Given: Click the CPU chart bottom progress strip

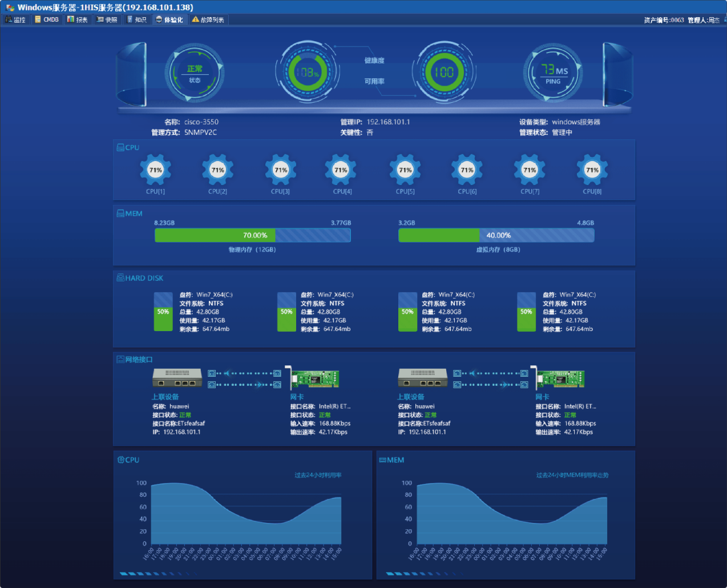Looking at the screenshot, I should [159, 573].
